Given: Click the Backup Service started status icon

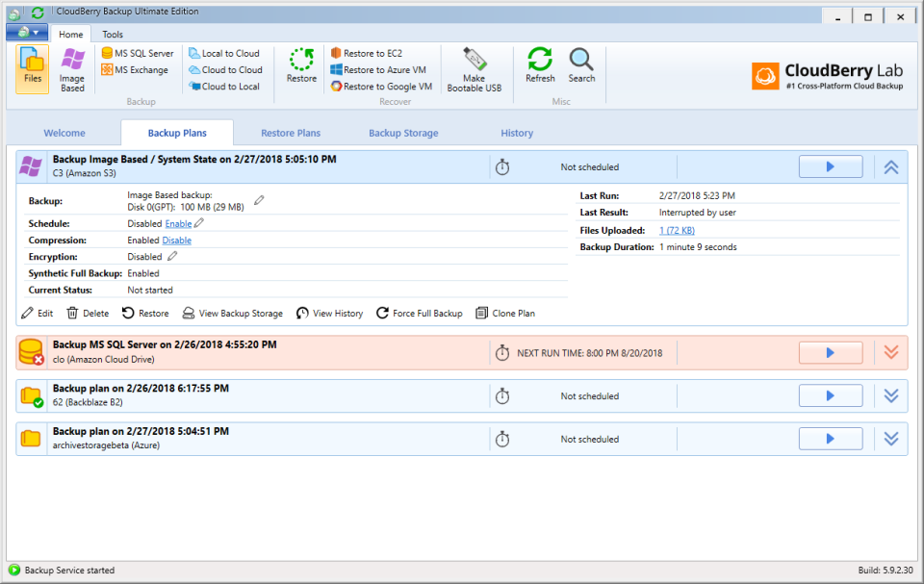Looking at the screenshot, I should pos(14,570).
